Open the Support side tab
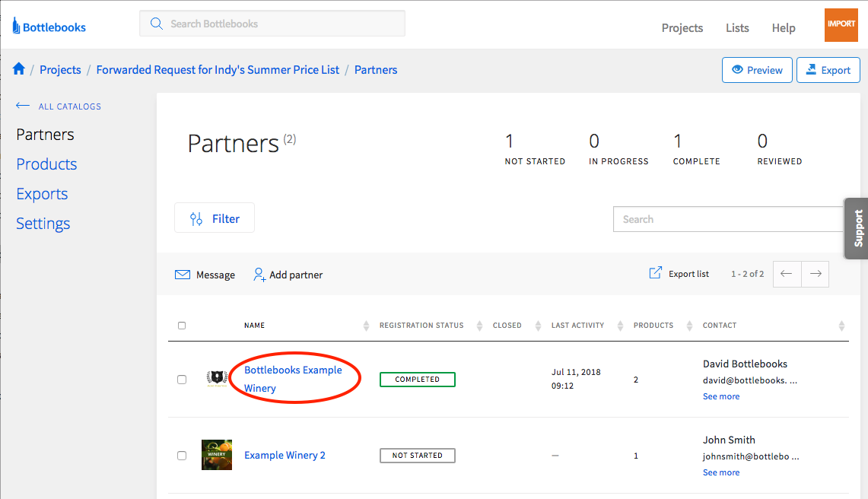The image size is (868, 499). pos(857,228)
